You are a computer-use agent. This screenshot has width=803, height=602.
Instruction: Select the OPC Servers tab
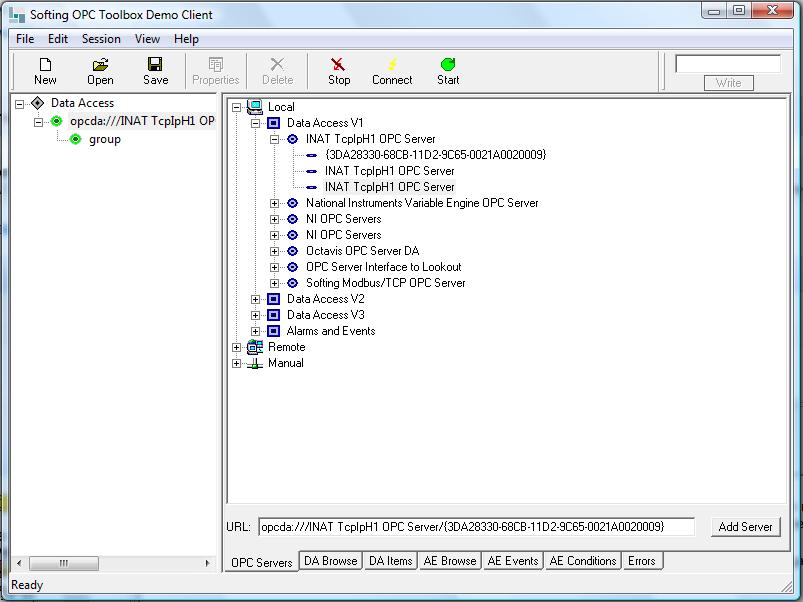[262, 562]
